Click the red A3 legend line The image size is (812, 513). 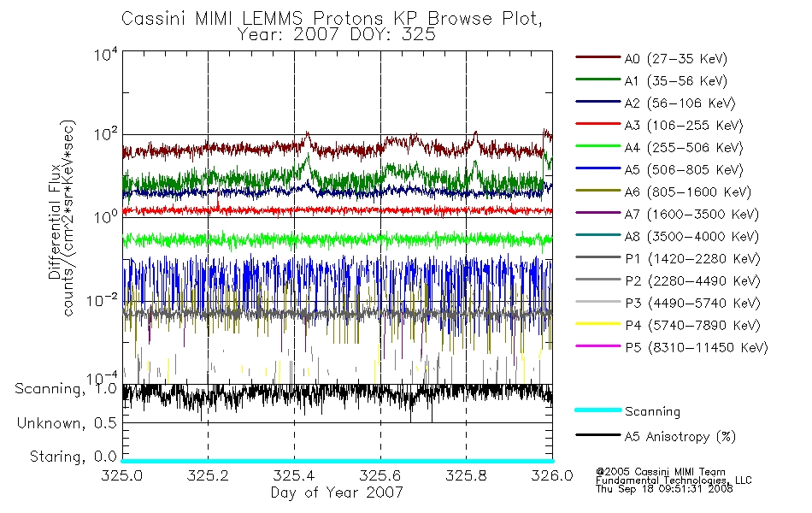598,124
